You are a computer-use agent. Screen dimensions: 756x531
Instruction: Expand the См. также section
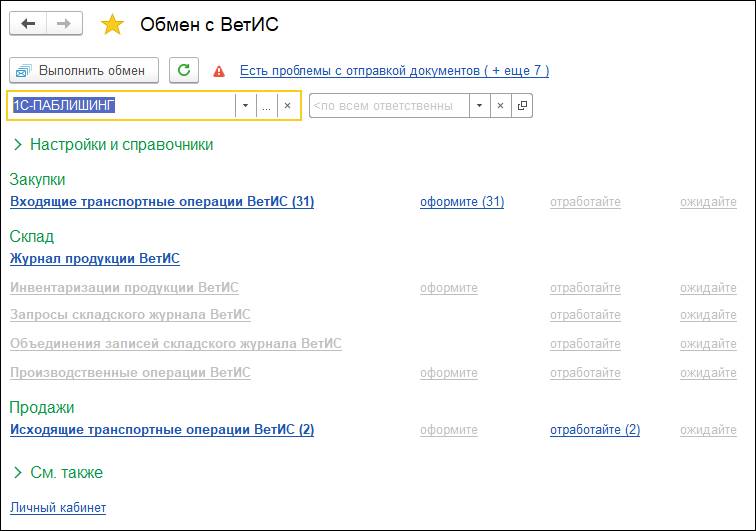point(18,472)
